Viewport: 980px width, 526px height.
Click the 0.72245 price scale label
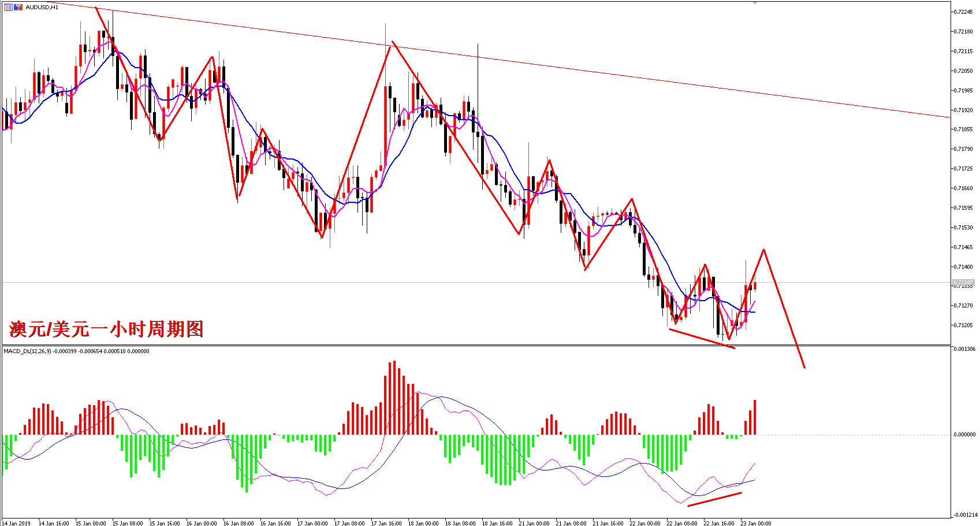(963, 12)
